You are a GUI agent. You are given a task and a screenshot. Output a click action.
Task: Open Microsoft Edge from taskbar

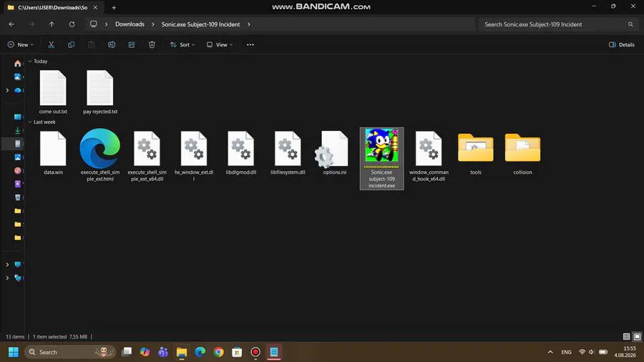(200, 352)
